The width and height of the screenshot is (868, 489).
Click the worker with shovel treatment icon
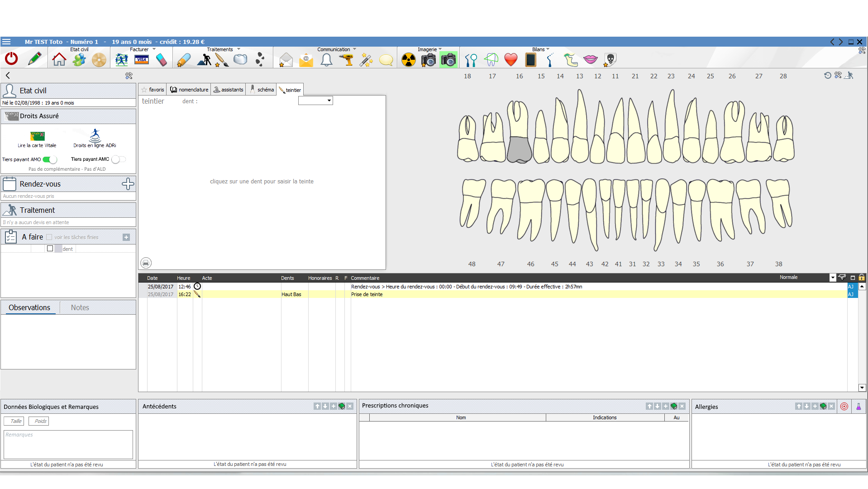204,60
